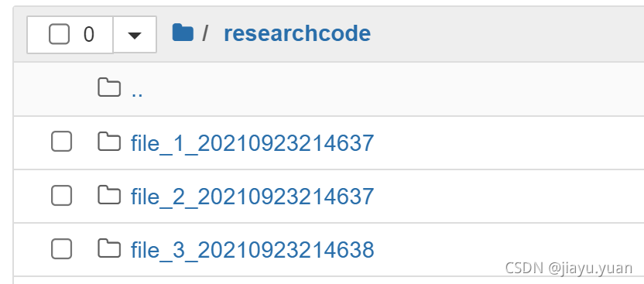Check the box for file_2_20210923214637
This screenshot has width=644, height=284.
pos(62,195)
